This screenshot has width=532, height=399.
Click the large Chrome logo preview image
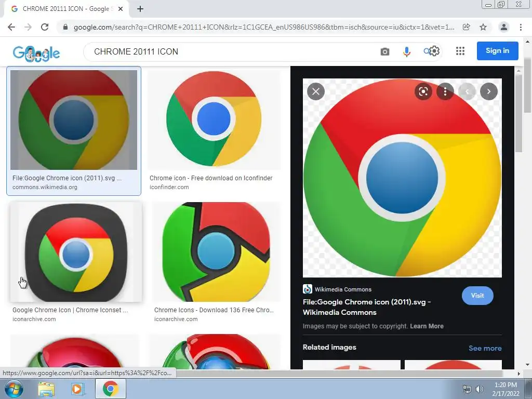402,178
